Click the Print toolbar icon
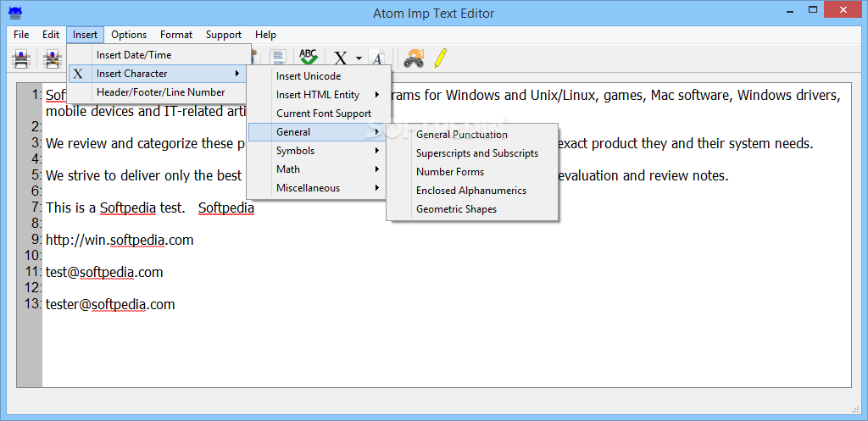The width and height of the screenshot is (868, 421). click(x=20, y=58)
